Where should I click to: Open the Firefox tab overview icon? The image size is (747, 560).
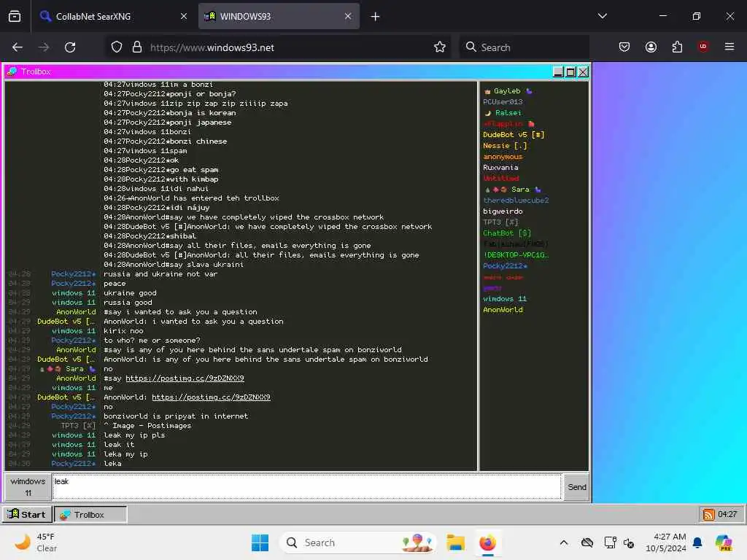point(15,16)
